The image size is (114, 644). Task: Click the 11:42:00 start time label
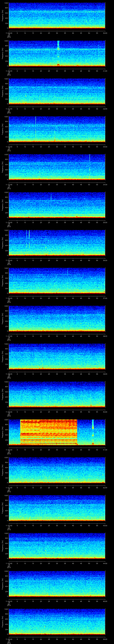(9, 525)
